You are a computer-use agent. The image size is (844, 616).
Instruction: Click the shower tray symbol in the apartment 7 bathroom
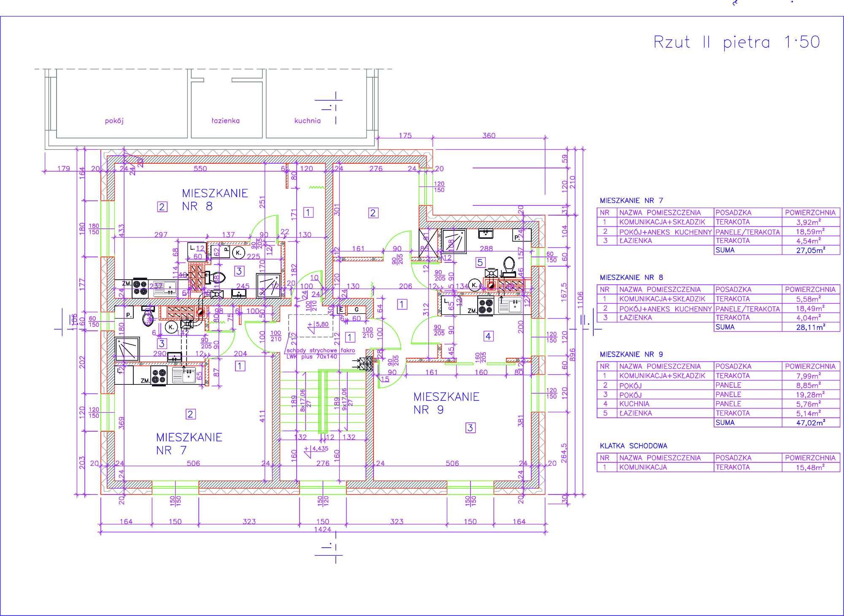point(127,349)
